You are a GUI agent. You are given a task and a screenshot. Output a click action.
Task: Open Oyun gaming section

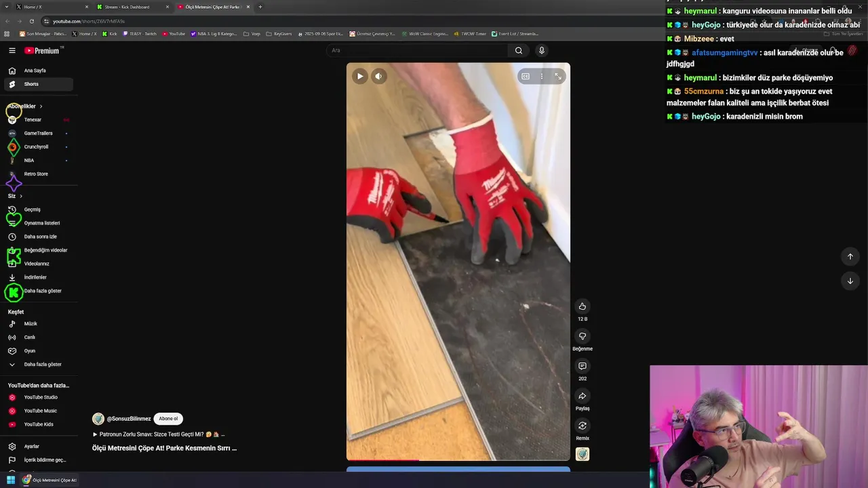[x=38, y=351]
